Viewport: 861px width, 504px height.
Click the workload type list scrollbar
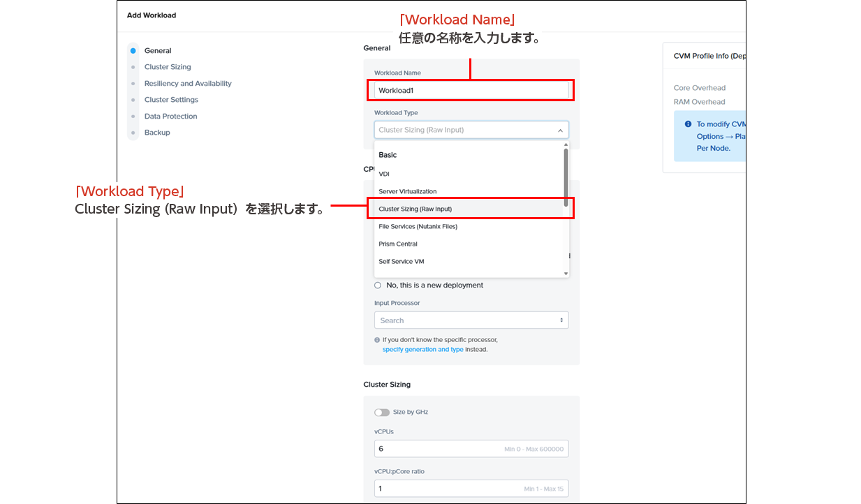(566, 178)
